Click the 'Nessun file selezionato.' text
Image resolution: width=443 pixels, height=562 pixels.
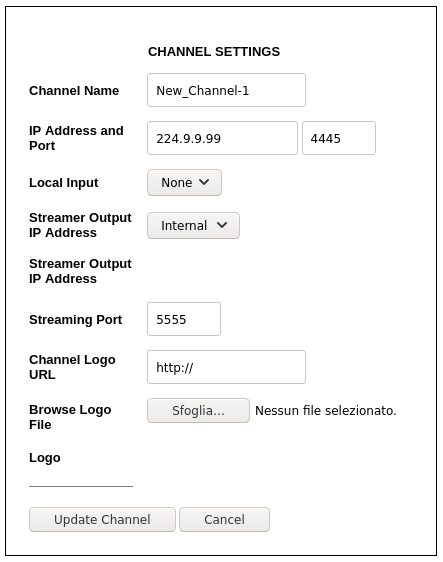325,410
